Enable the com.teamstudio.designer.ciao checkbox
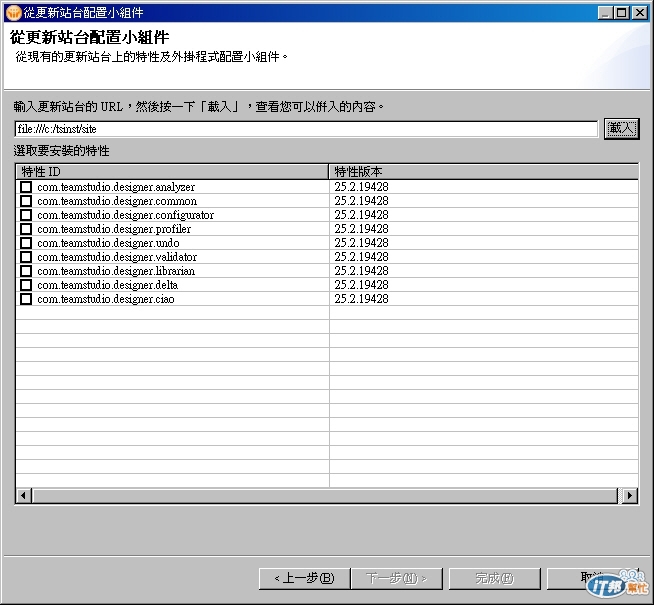 26,299
